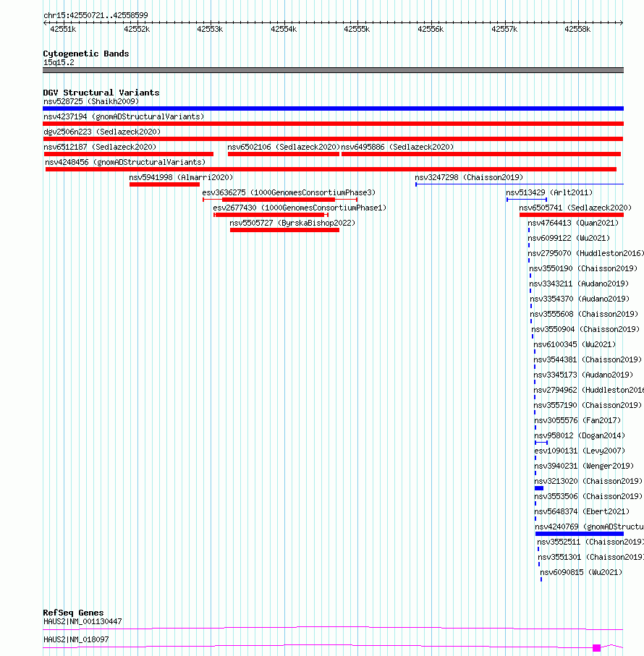Viewport: 644px width, 656px height.
Task: Click the 42557k ruler tick label
Action: click(504, 29)
